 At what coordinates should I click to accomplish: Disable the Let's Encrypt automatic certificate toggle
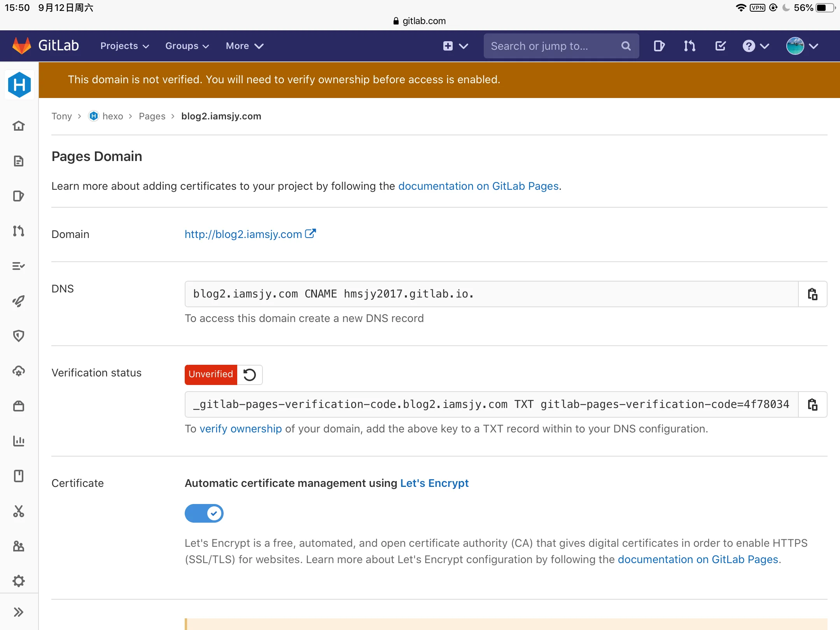pyautogui.click(x=204, y=513)
